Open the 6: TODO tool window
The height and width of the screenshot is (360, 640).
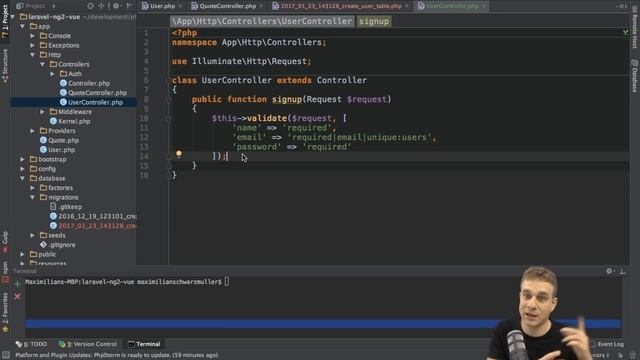(x=31, y=344)
